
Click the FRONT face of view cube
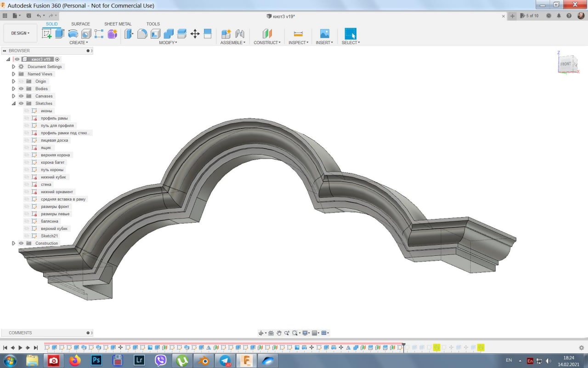[566, 64]
